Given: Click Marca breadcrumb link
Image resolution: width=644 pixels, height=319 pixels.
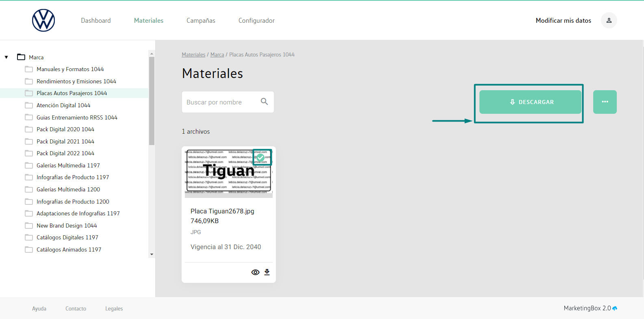Looking at the screenshot, I should coord(217,54).
